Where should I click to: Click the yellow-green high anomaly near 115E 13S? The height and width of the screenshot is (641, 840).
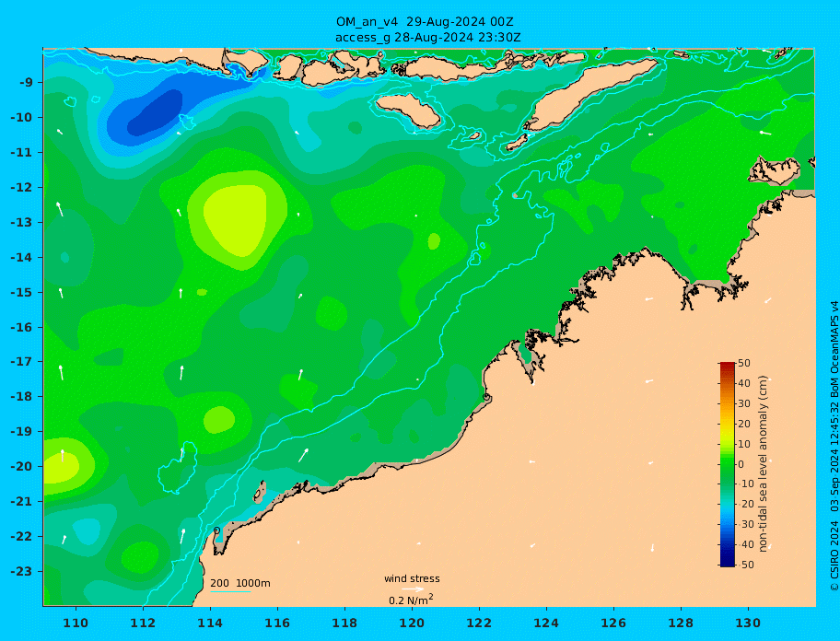click(x=236, y=218)
